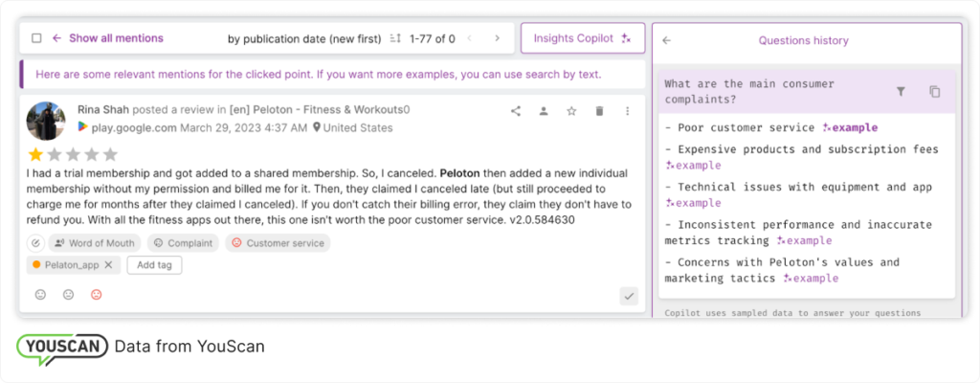
Task: Click the What are the main consumer complaints question
Action: [748, 91]
